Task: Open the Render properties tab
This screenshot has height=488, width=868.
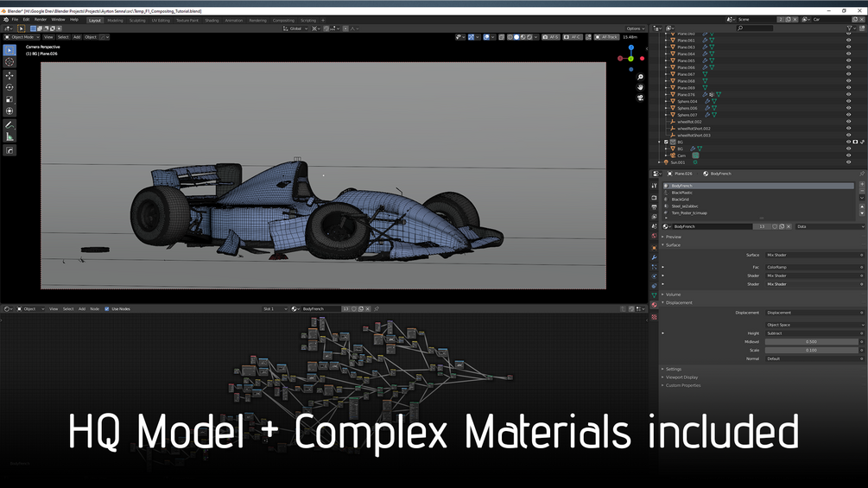Action: tap(655, 198)
